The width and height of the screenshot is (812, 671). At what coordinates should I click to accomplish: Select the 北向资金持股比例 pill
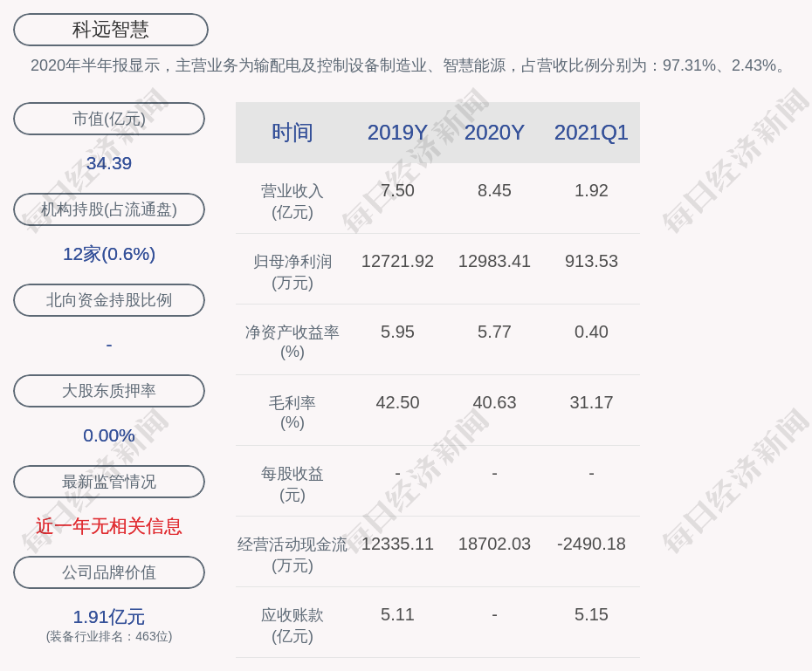[x=109, y=300]
